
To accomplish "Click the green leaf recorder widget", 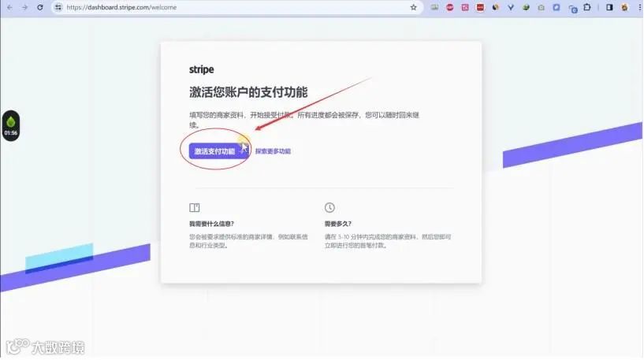I will point(11,121).
